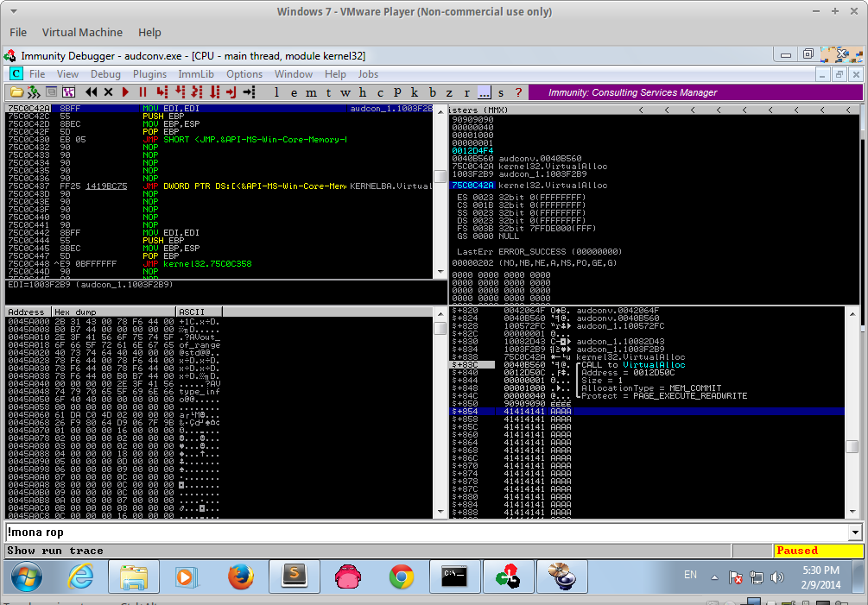Click the Address column header in dump
The height and width of the screenshot is (605, 868).
[28, 312]
